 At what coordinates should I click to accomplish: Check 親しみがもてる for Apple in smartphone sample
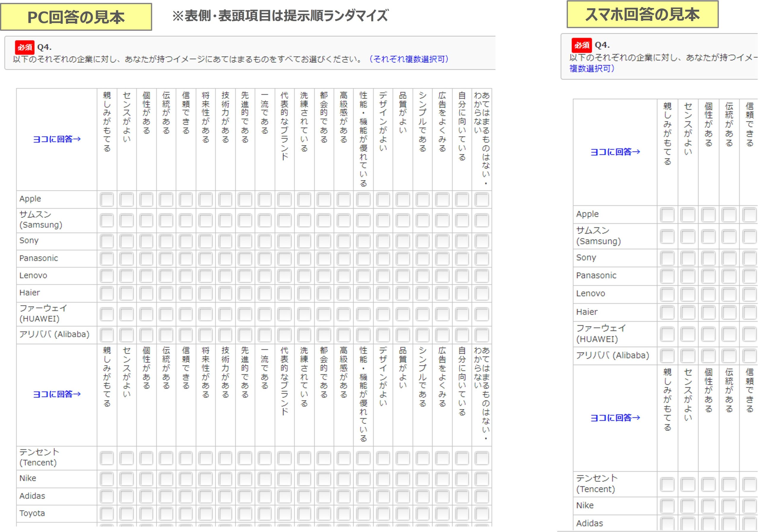[668, 214]
